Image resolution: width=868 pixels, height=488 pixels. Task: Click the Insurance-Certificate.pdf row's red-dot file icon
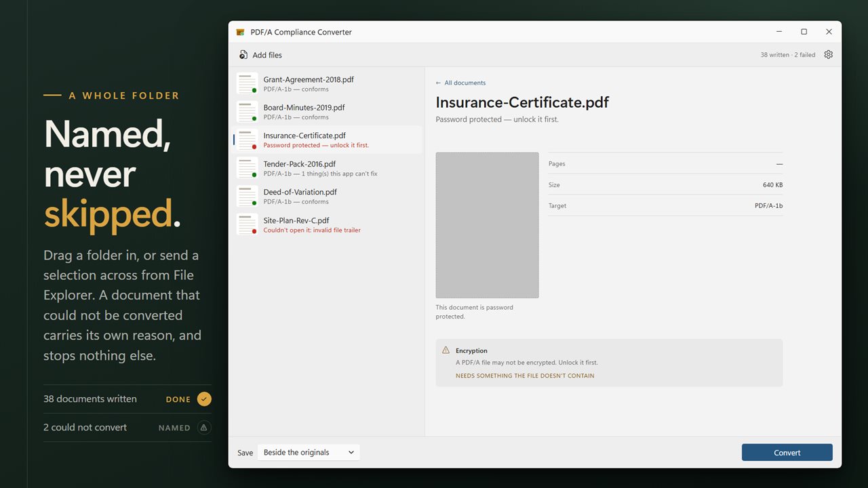[x=247, y=140]
